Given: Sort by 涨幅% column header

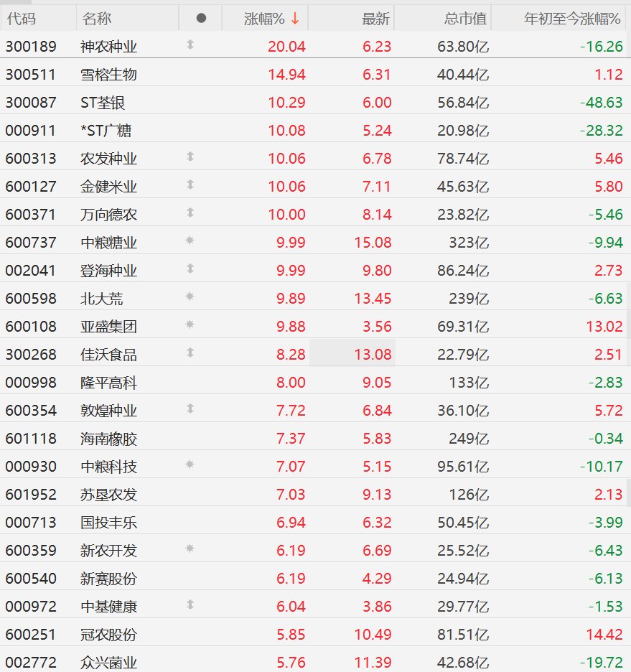Looking at the screenshot, I should [x=264, y=19].
